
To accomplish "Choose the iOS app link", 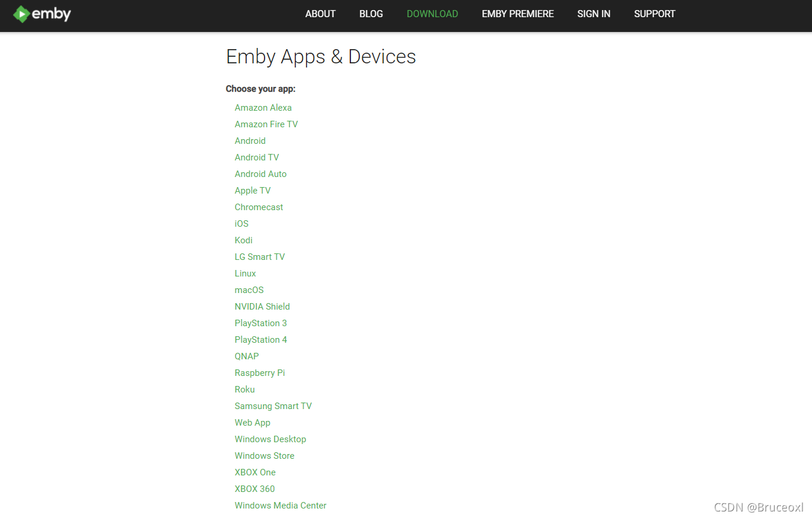I will [x=241, y=224].
